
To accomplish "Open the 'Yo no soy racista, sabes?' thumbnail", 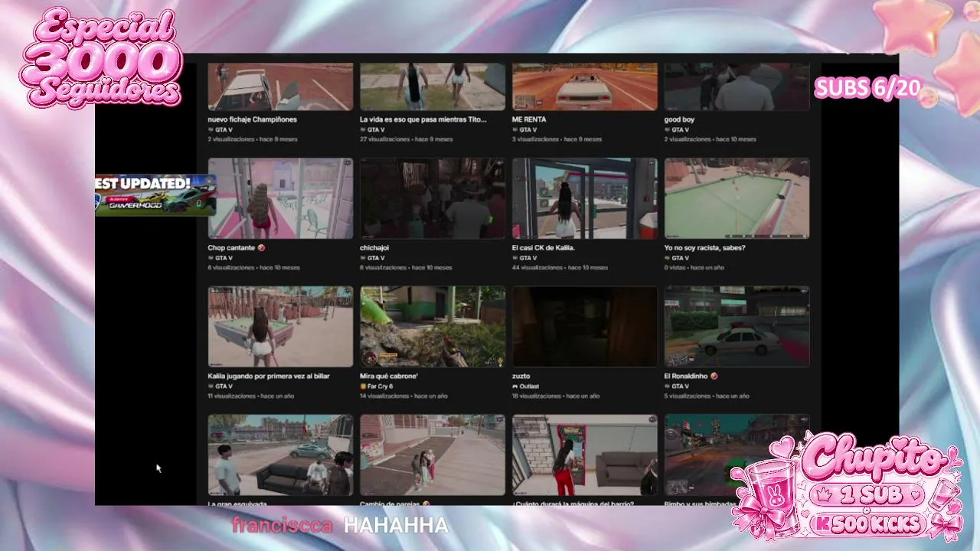I will point(737,198).
